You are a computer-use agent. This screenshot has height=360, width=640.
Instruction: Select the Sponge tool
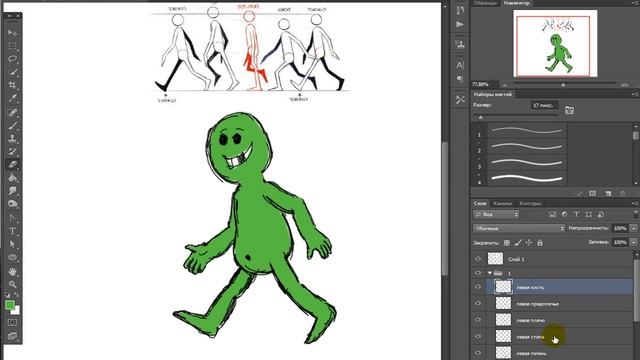click(12, 204)
